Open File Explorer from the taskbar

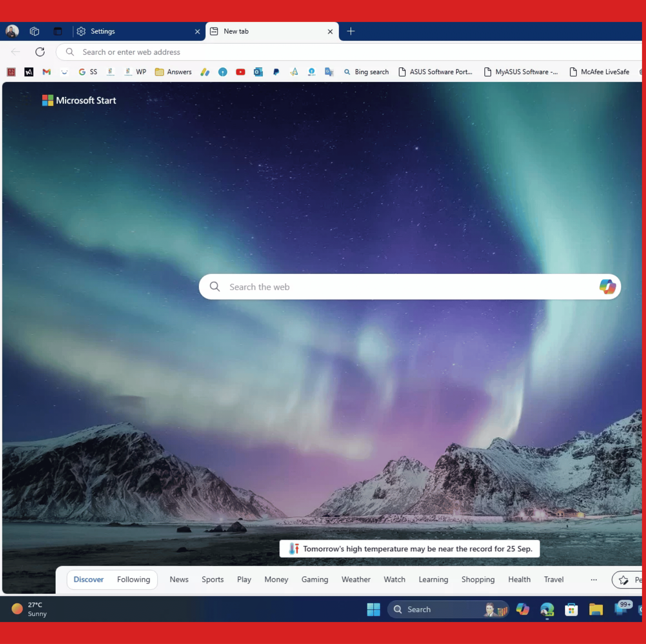[596, 610]
